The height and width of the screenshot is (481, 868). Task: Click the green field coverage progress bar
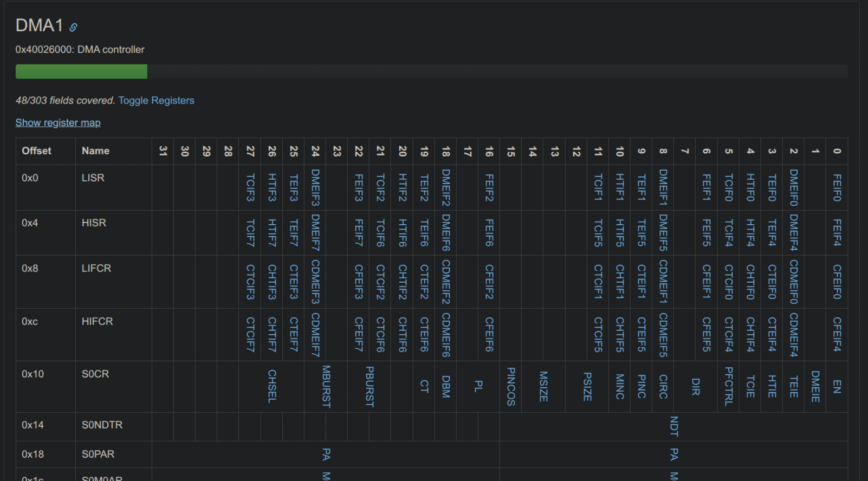[81, 71]
